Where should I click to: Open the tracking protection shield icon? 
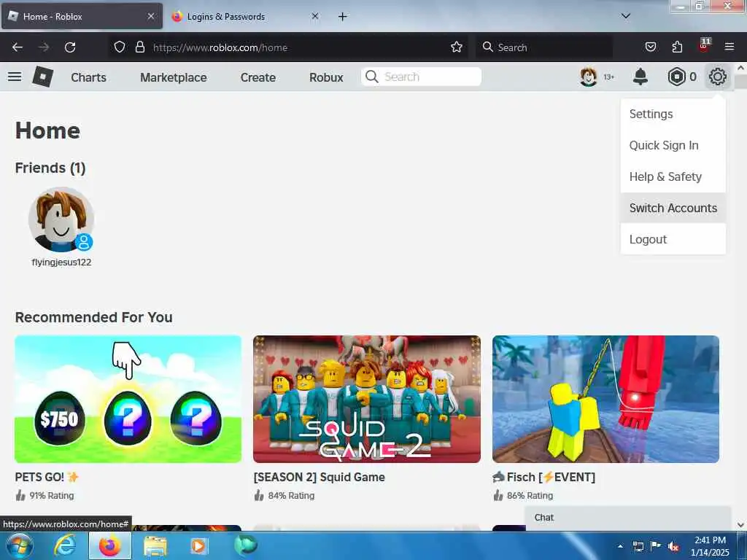[120, 47]
